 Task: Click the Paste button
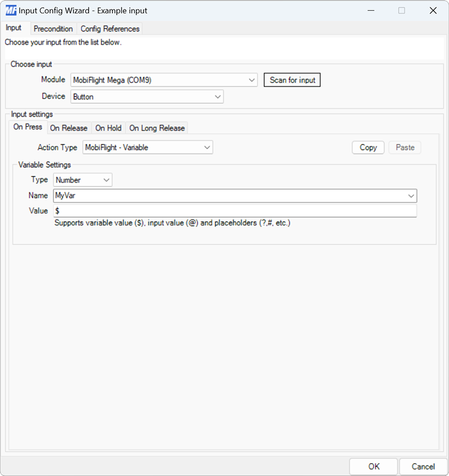click(405, 147)
